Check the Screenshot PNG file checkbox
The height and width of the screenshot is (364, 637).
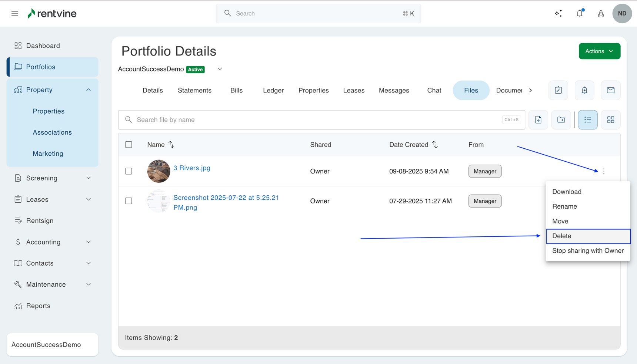(x=129, y=201)
